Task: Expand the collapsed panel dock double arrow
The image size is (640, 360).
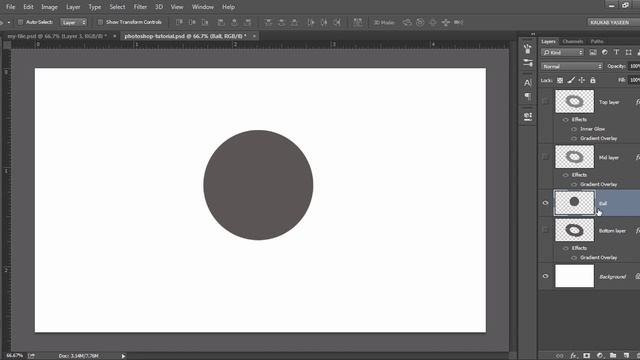Action: coord(533,34)
